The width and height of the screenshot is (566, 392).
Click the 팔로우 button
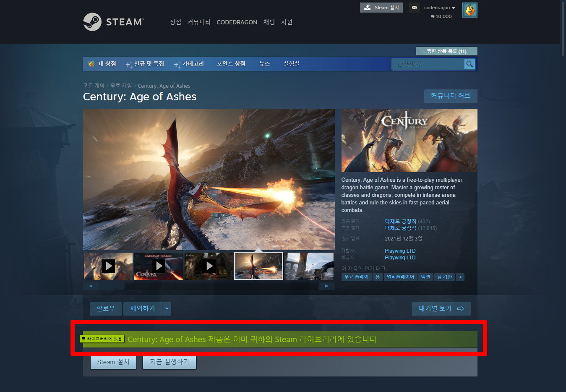coord(106,308)
